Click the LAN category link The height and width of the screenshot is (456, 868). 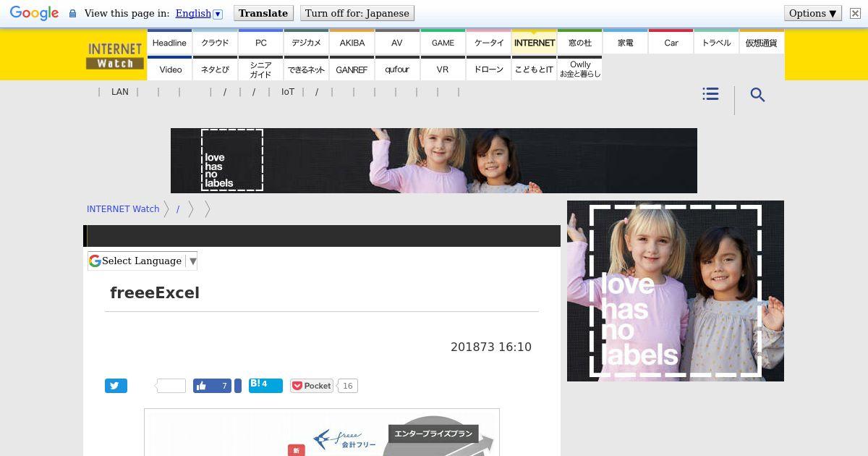pyautogui.click(x=120, y=92)
